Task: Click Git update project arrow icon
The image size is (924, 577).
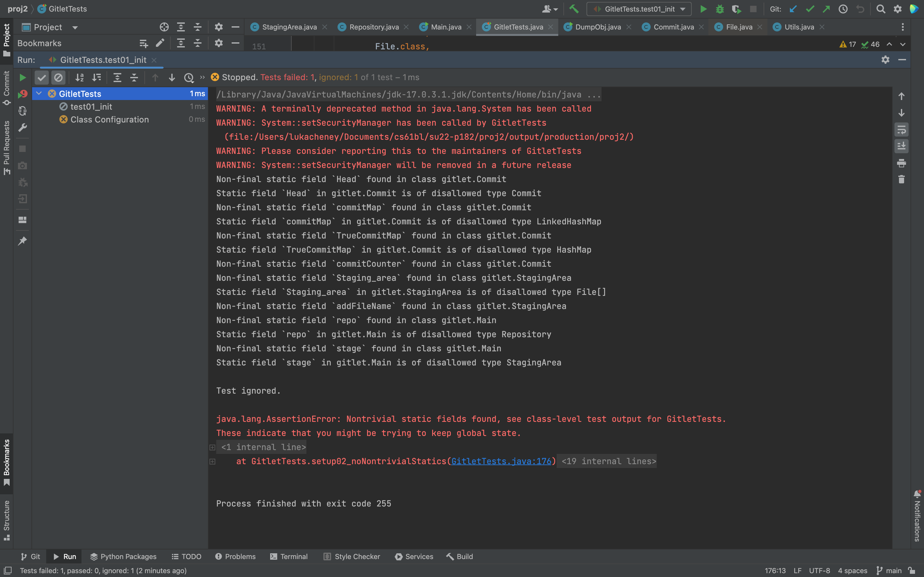Action: click(x=793, y=9)
